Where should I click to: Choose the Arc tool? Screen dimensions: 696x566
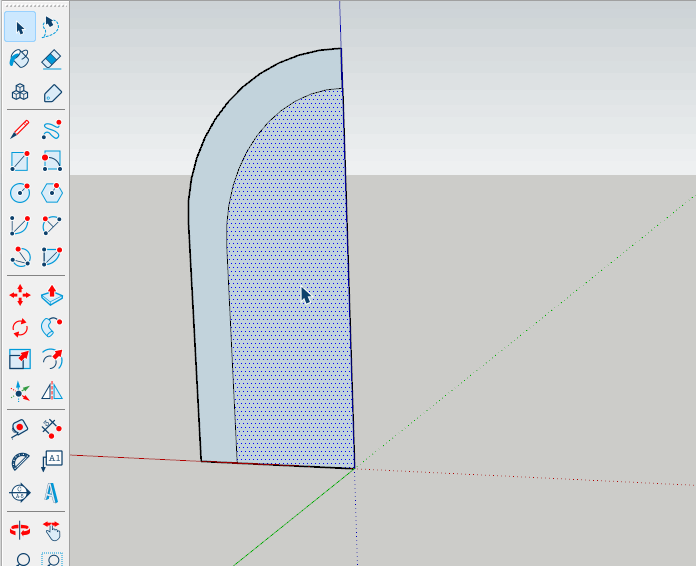20,226
